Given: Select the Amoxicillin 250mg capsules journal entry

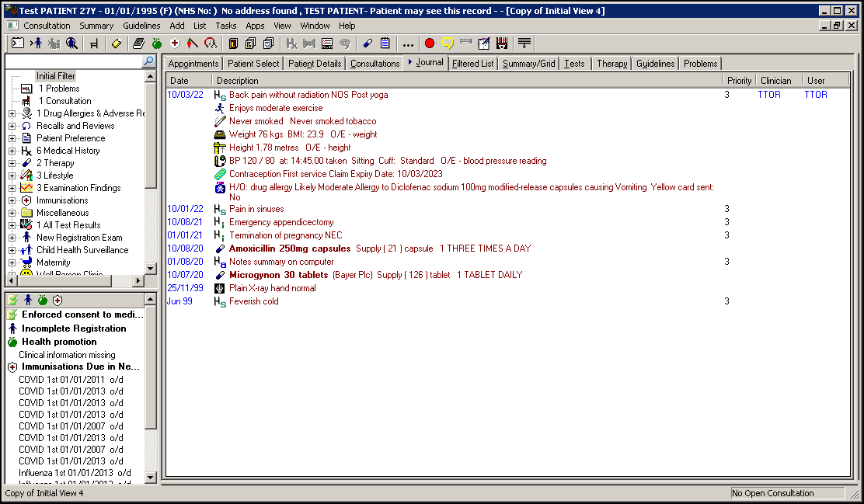Looking at the screenshot, I should pyautogui.click(x=290, y=249).
